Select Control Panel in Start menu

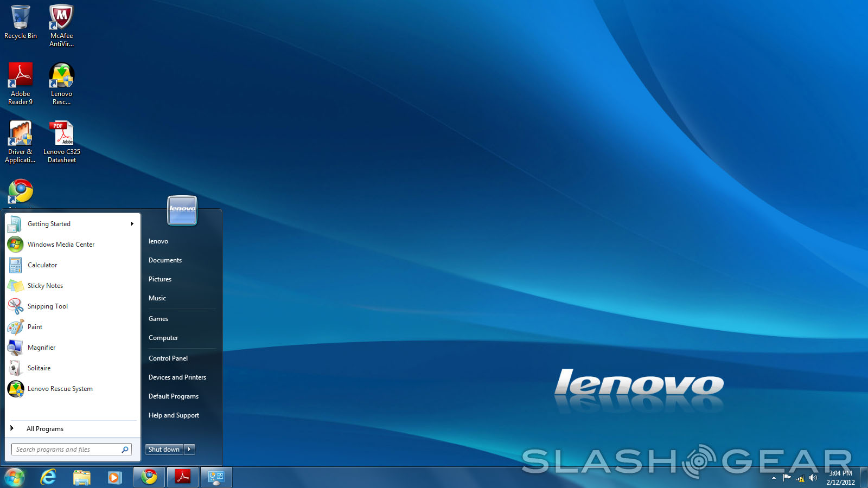(168, 358)
